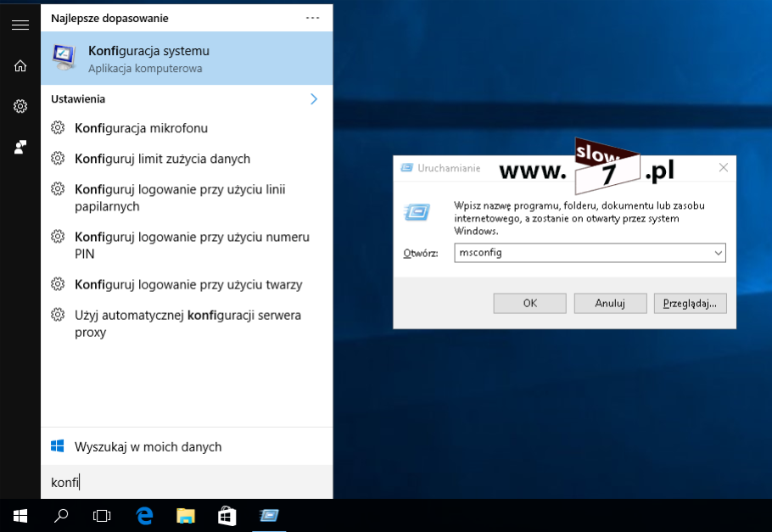This screenshot has height=532, width=772.
Task: Open the settings gear in search sidebar
Action: [20, 106]
